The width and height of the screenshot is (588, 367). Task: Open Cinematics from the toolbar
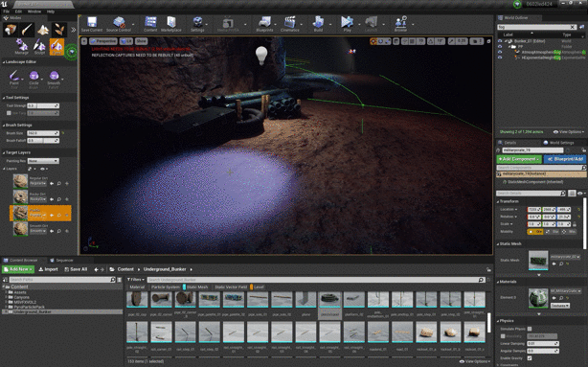coord(290,24)
